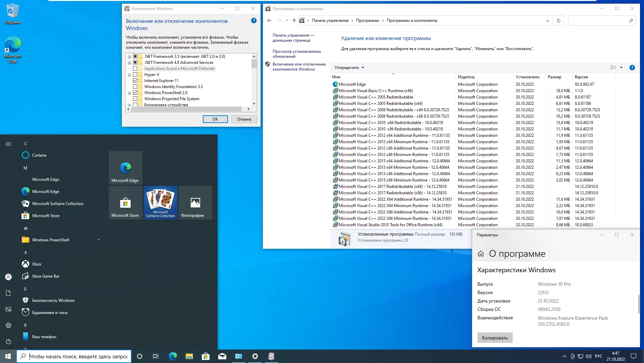644x363 pixels.
Task: Uncheck the Internet Explorer 11 checkbox
Action: [x=135, y=81]
